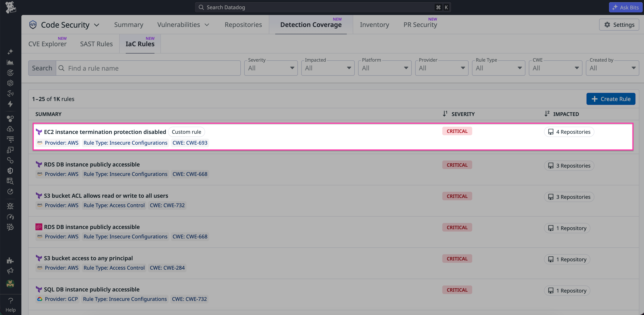Click the CWE: CWE-284 tag
644x315 pixels.
click(167, 268)
